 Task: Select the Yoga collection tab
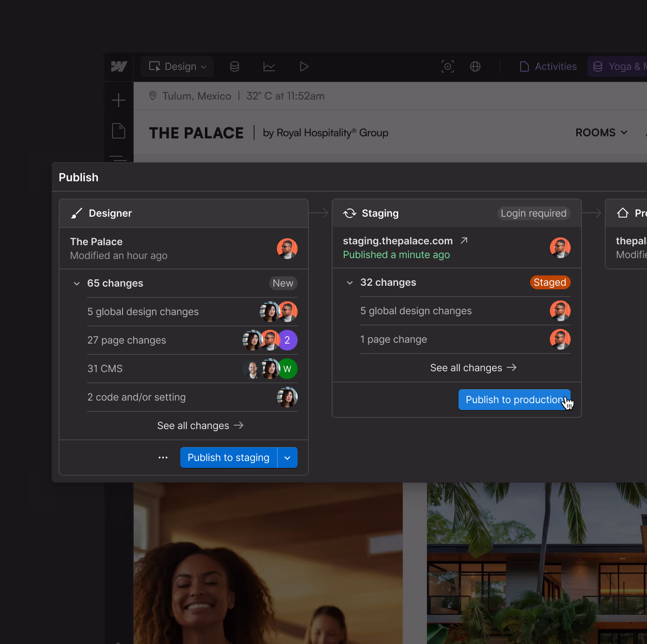617,66
